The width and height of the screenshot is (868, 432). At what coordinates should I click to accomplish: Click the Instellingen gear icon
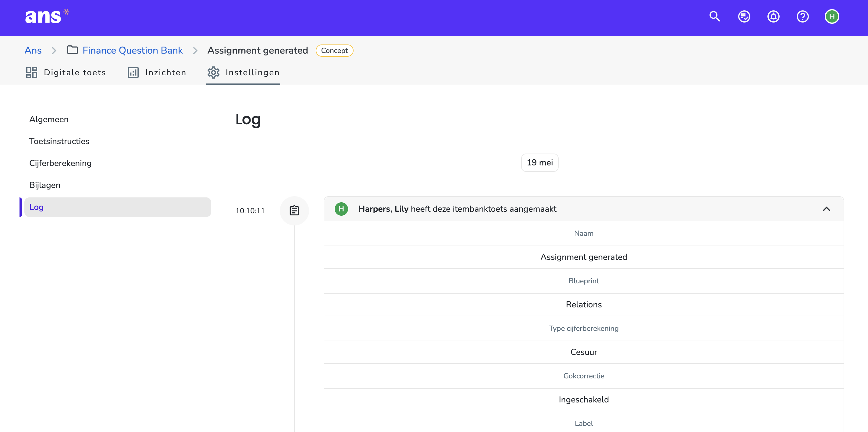point(213,73)
